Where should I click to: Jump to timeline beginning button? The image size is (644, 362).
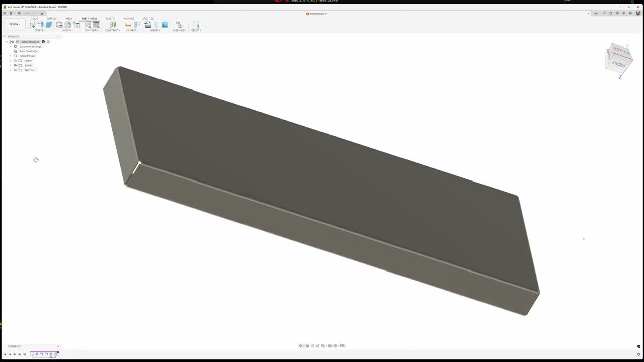(x=5, y=354)
